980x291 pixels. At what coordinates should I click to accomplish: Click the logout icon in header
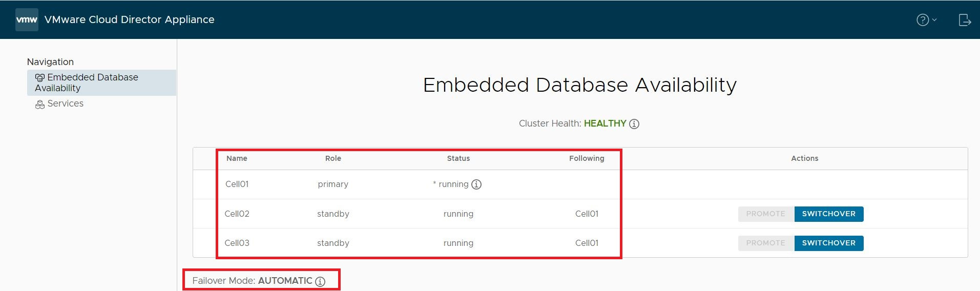(x=965, y=20)
